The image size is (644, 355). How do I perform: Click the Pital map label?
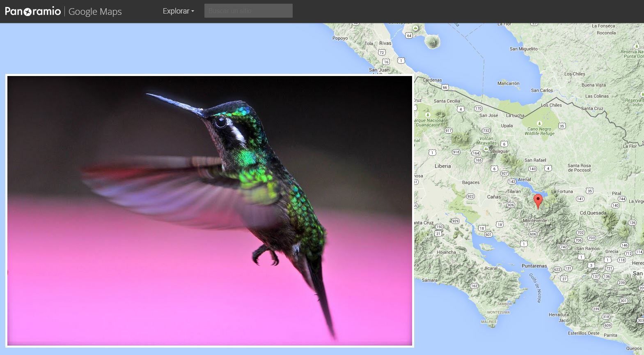(x=616, y=193)
